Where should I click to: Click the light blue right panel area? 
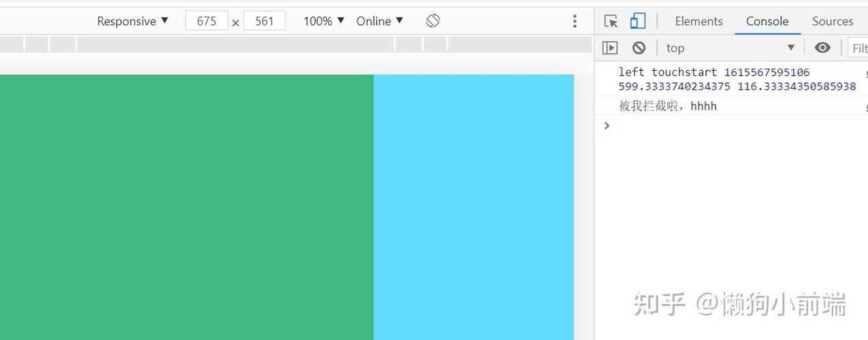click(x=474, y=207)
